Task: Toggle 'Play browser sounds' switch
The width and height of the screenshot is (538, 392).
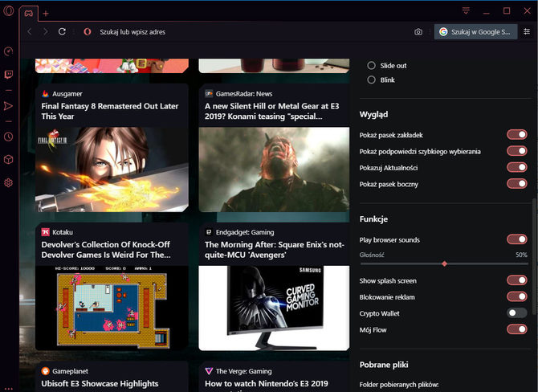Action: [517, 239]
